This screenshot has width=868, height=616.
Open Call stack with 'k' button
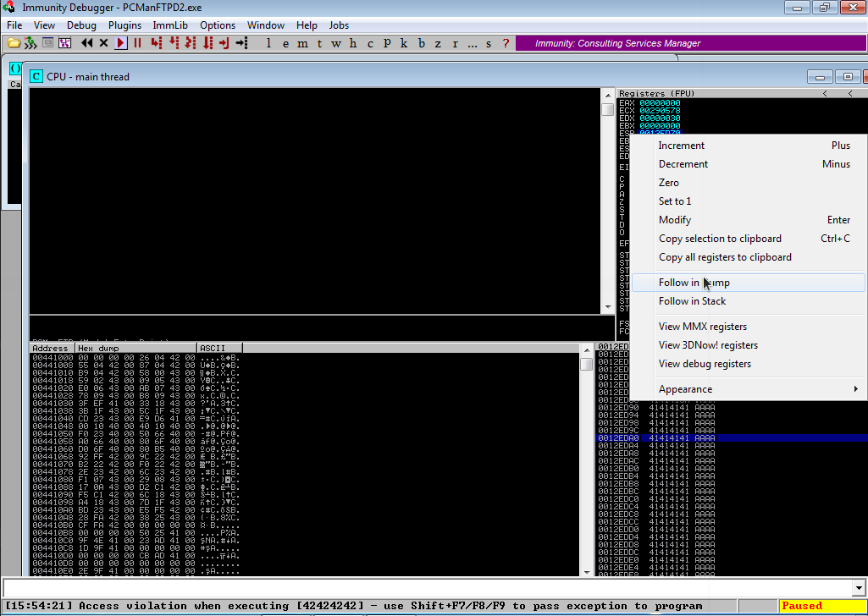(x=404, y=43)
